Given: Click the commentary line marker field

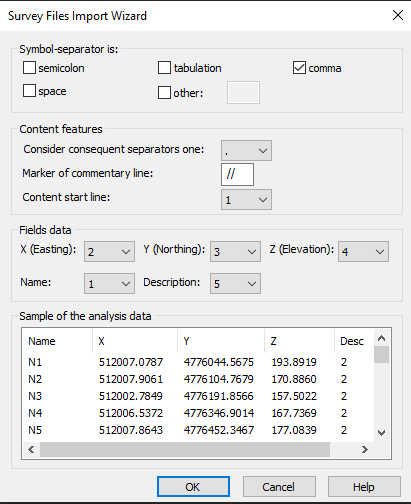Looking at the screenshot, I should 237,174.
